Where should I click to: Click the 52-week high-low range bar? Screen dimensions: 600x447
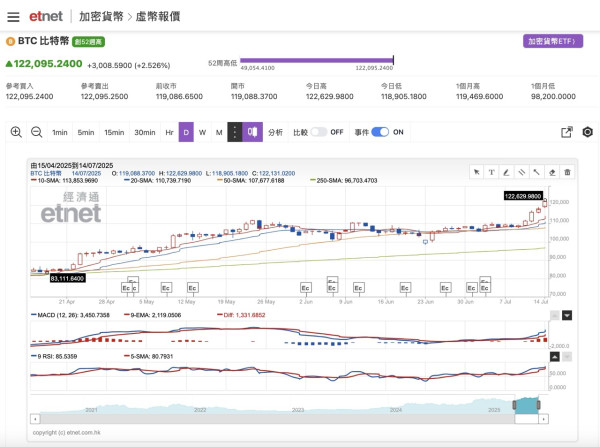(316, 60)
